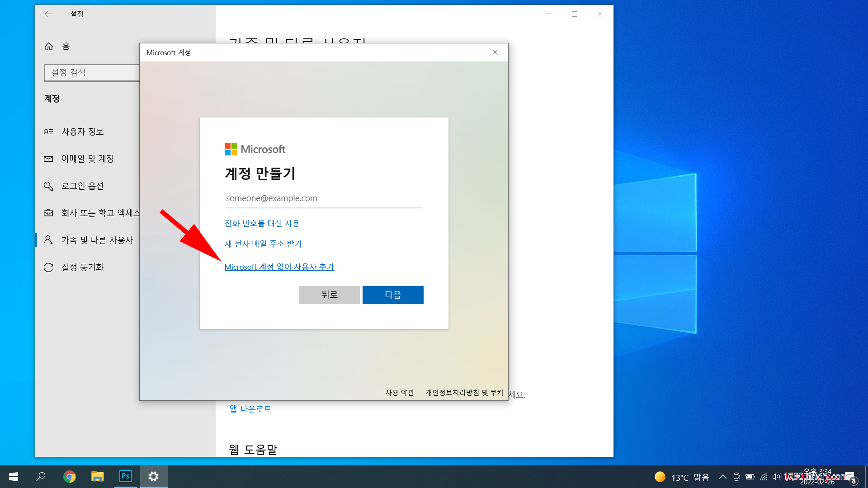868x488 pixels.
Task: Open Chrome from the taskbar
Action: [x=69, y=477]
